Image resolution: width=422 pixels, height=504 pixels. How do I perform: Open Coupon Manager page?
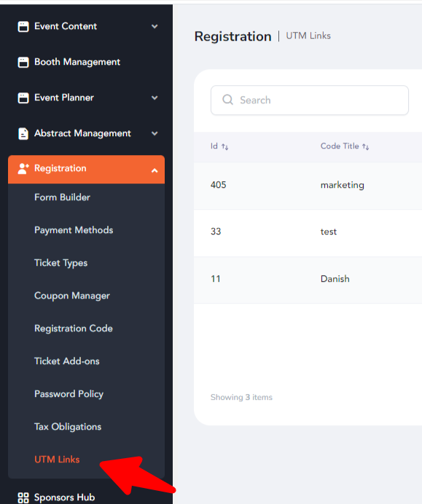click(72, 296)
